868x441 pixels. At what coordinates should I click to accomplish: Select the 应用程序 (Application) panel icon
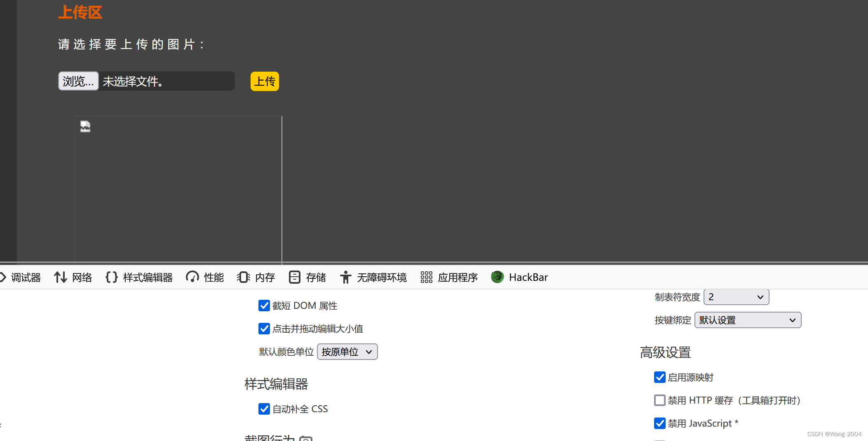pos(426,277)
